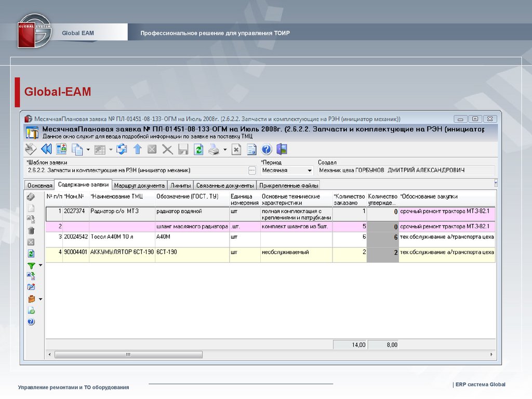This screenshot has width=532, height=399.
Task: Click the floppy disk save icon
Action: 183,150
